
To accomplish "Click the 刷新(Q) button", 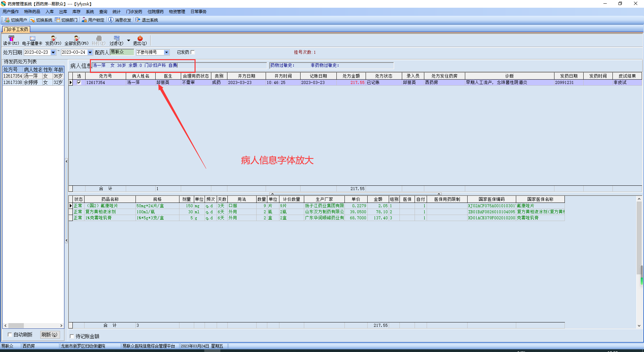I will (x=50, y=335).
